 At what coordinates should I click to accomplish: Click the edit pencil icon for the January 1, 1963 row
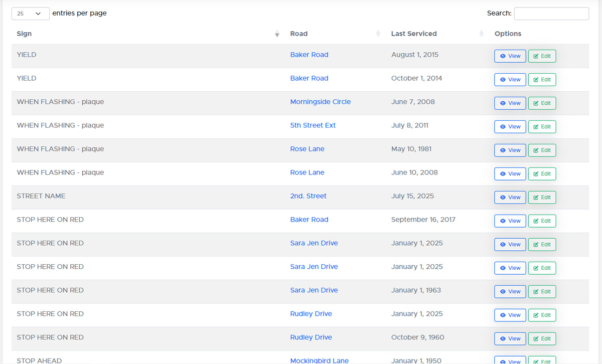point(536,292)
